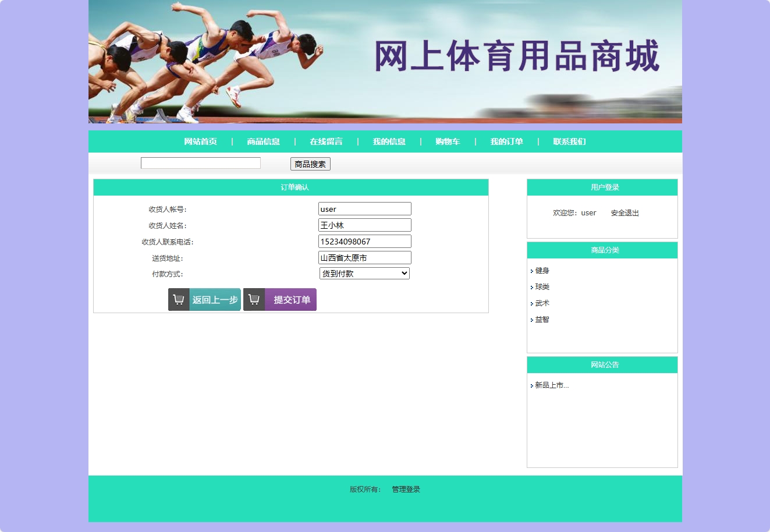The width and height of the screenshot is (770, 532).
Task: Open the 我的订单 orders page
Action: (x=506, y=141)
